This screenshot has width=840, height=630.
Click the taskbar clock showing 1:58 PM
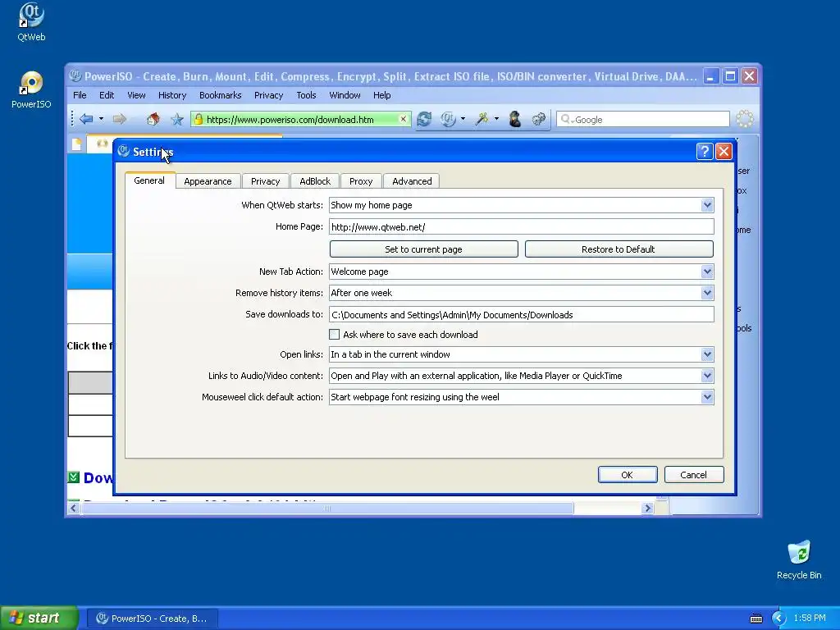810,619
